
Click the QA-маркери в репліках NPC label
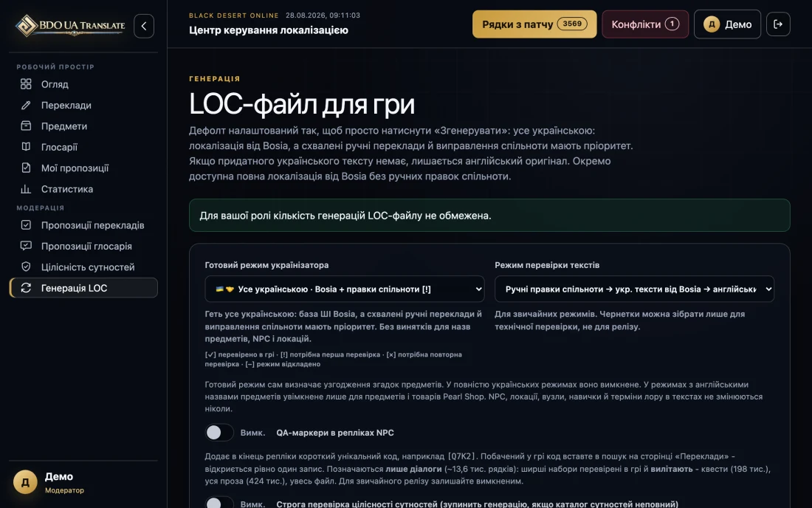pyautogui.click(x=335, y=433)
